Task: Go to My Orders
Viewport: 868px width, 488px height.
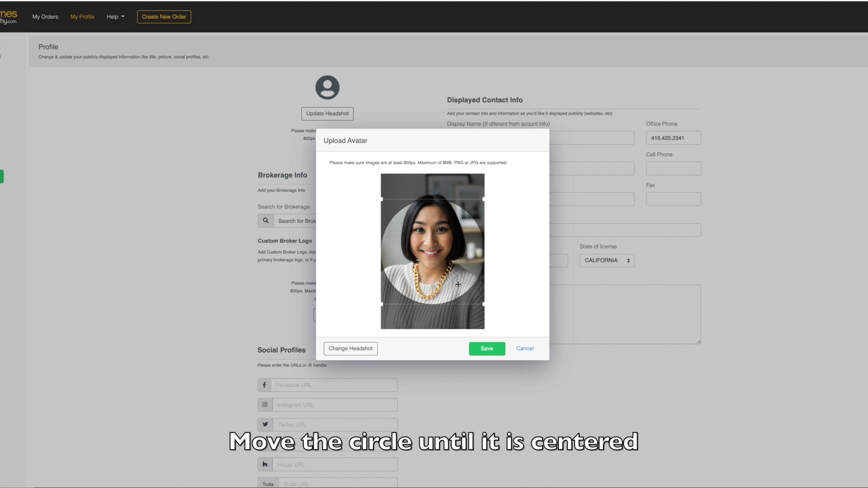Action: point(45,17)
